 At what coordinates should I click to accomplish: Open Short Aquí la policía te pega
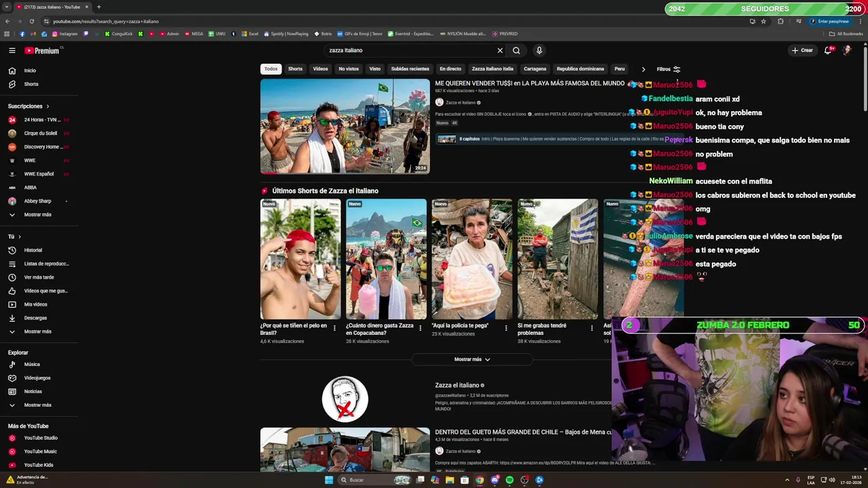pos(472,259)
